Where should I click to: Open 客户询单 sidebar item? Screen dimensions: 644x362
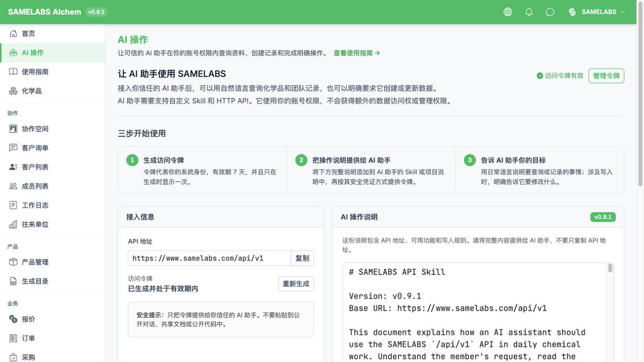coord(53,148)
